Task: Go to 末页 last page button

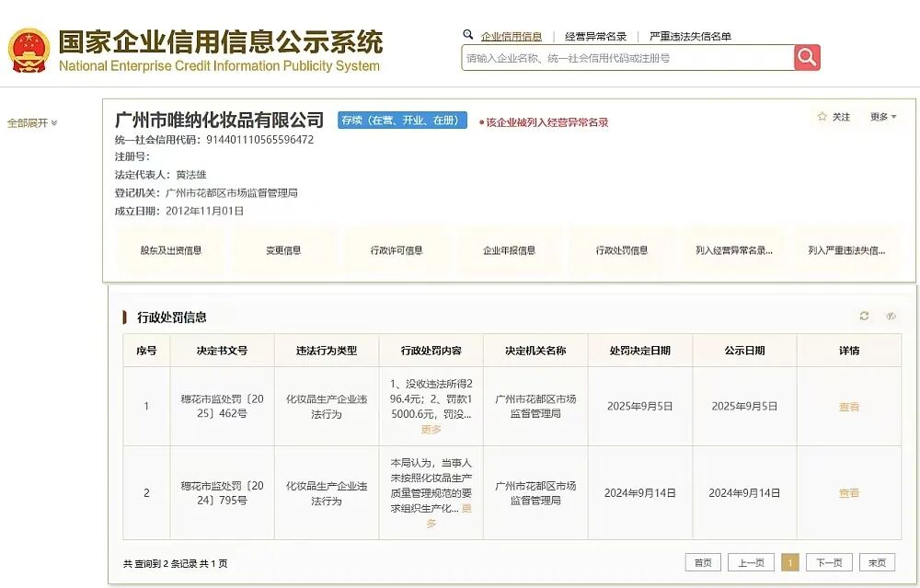Action: tap(877, 563)
